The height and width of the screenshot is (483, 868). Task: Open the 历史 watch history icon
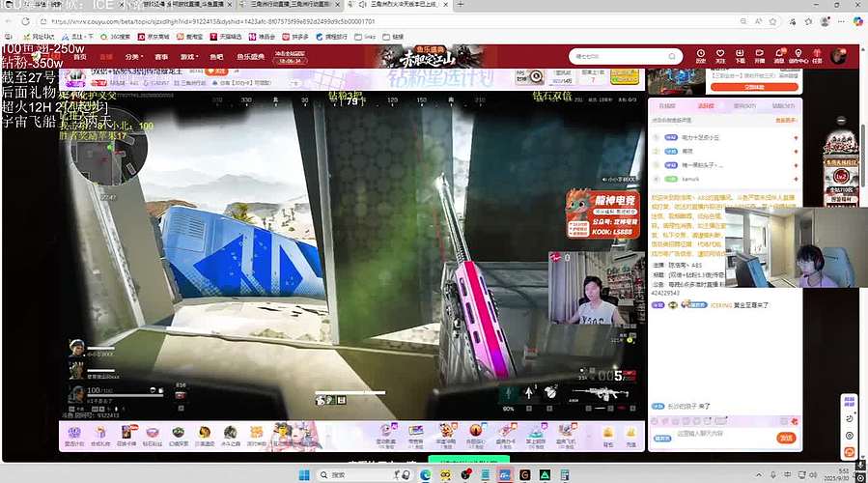tap(700, 56)
